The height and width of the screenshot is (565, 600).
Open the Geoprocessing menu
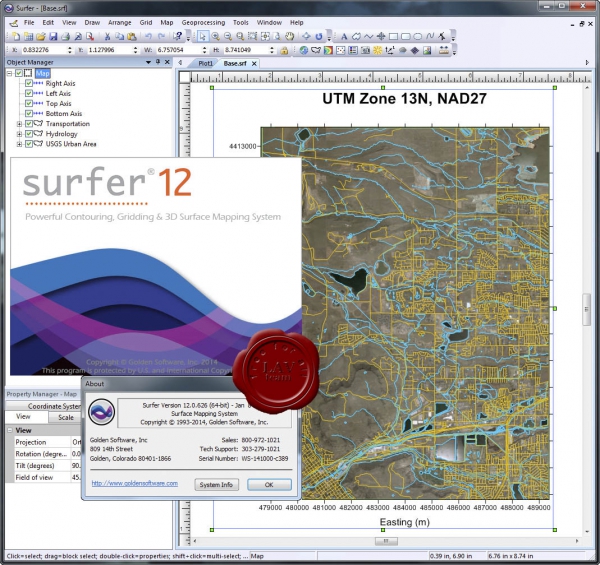203,23
